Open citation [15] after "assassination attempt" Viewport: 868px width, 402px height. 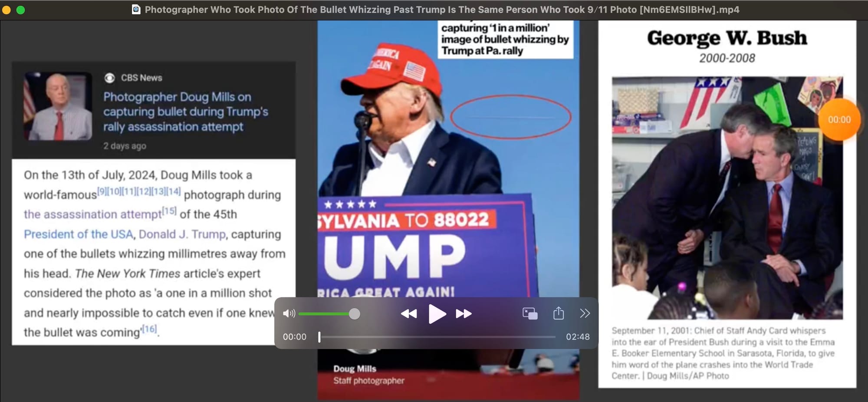169,211
